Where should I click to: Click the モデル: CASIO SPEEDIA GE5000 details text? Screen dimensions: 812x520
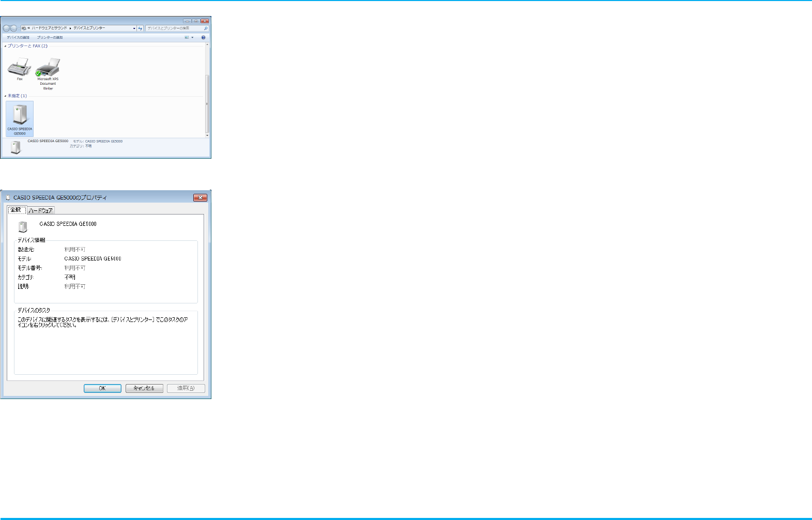point(98,141)
